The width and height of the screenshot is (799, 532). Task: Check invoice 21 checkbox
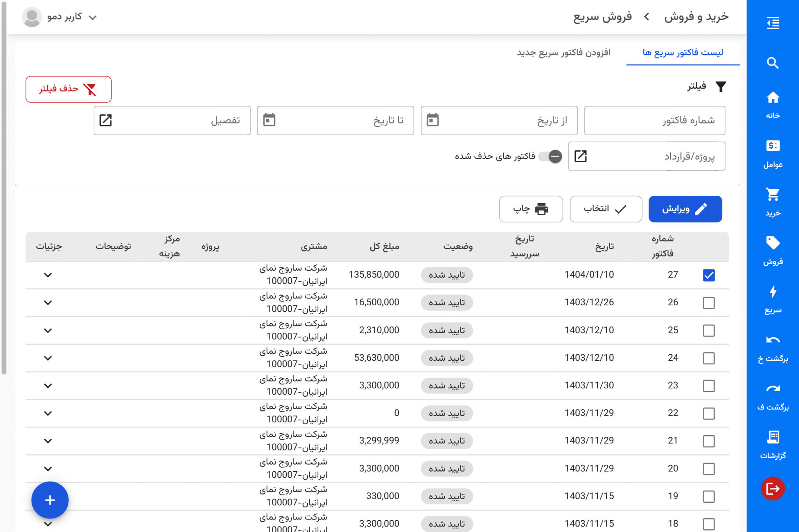tap(709, 441)
